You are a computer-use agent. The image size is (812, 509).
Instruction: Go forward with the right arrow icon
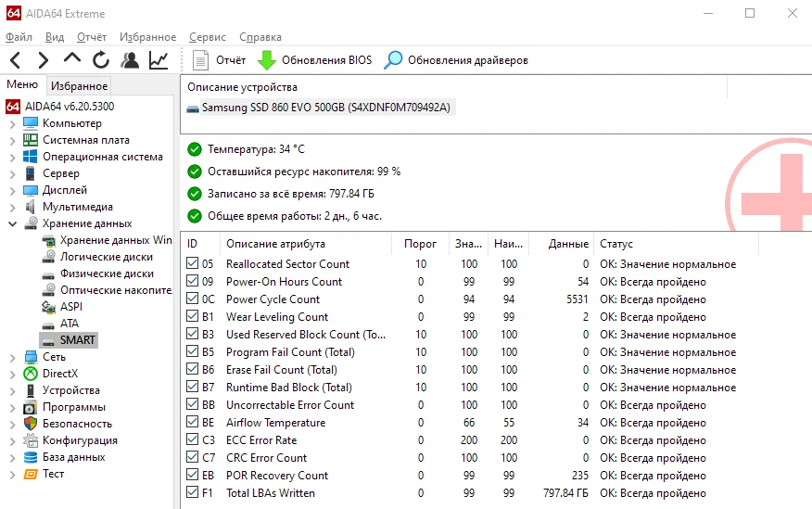[x=44, y=60]
